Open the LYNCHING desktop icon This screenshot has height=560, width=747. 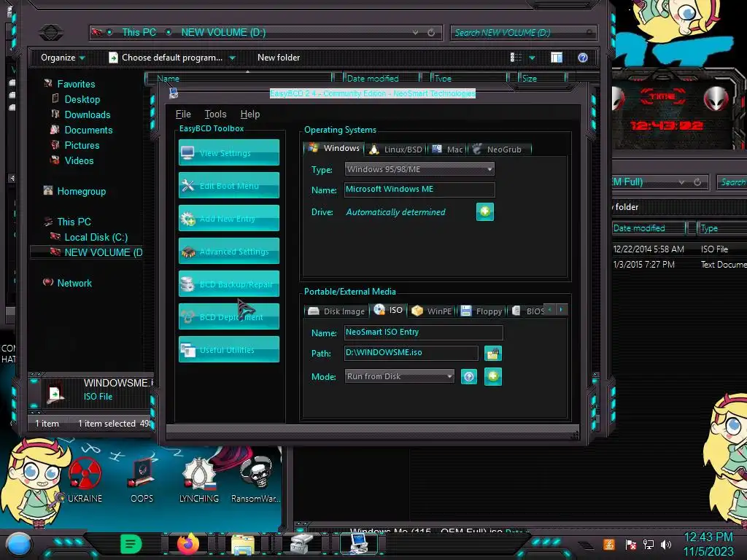[199, 480]
